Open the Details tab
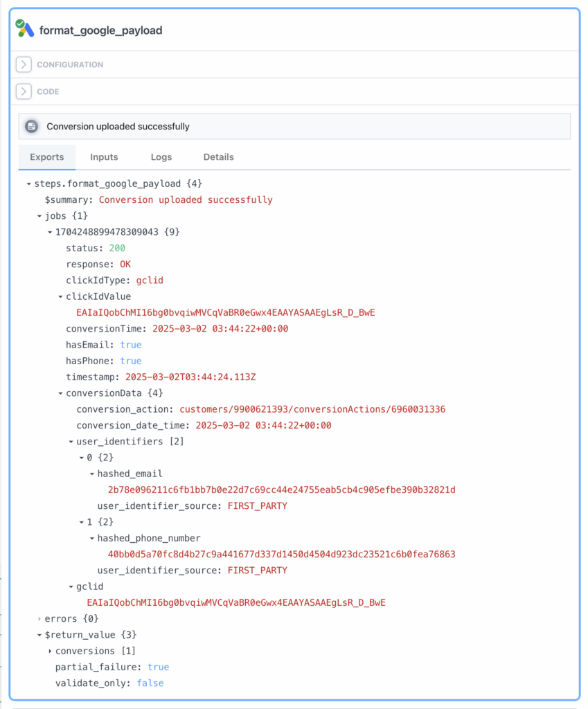 (x=218, y=157)
